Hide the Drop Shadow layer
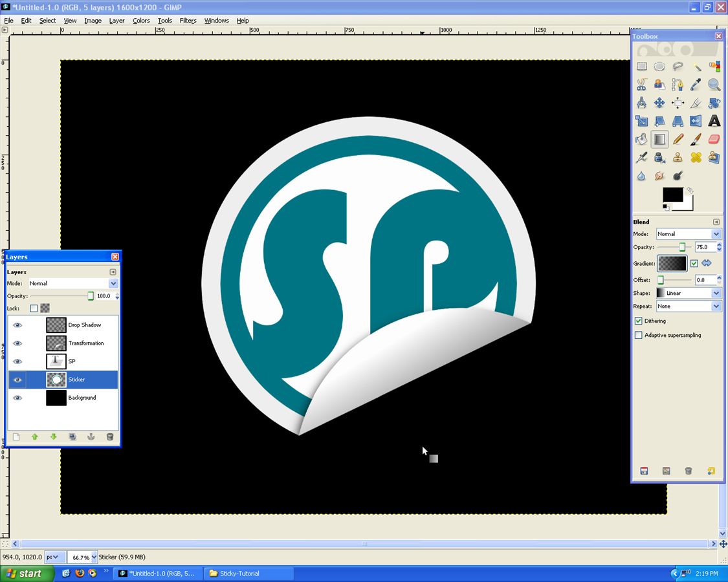Screen dimensions: 728x582 tap(17, 325)
